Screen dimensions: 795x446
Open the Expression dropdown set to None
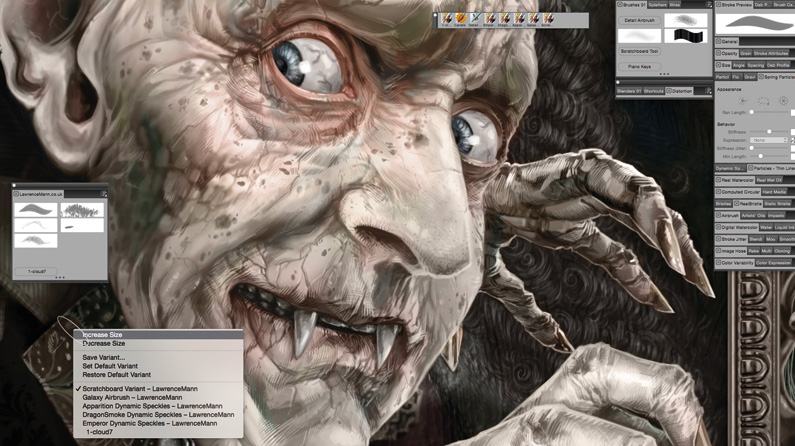(x=769, y=140)
